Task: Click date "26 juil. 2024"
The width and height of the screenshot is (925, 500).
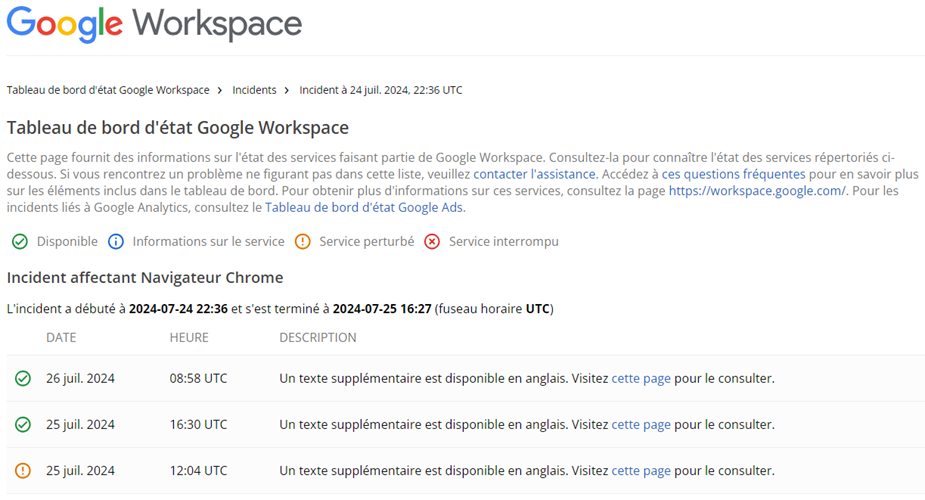Action: coord(80,379)
